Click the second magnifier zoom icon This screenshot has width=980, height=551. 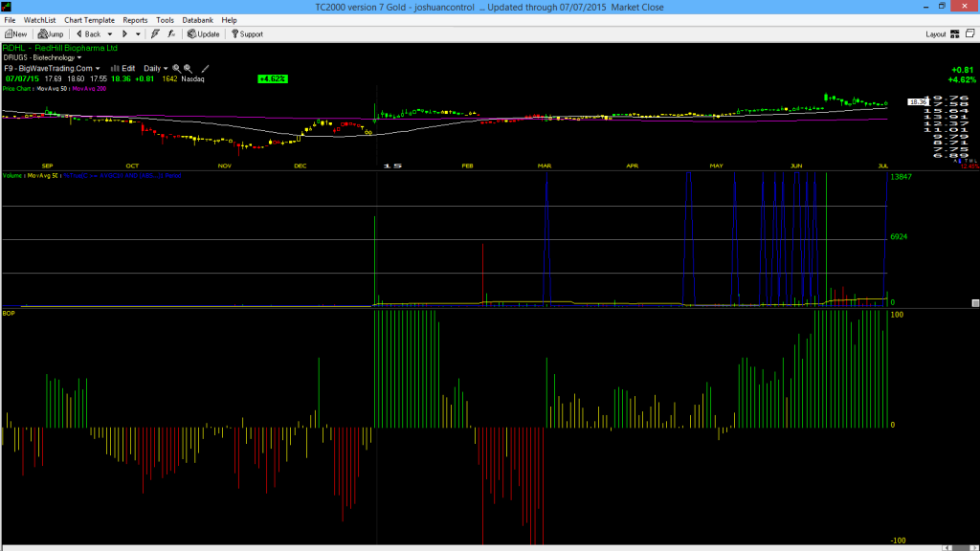(x=188, y=69)
